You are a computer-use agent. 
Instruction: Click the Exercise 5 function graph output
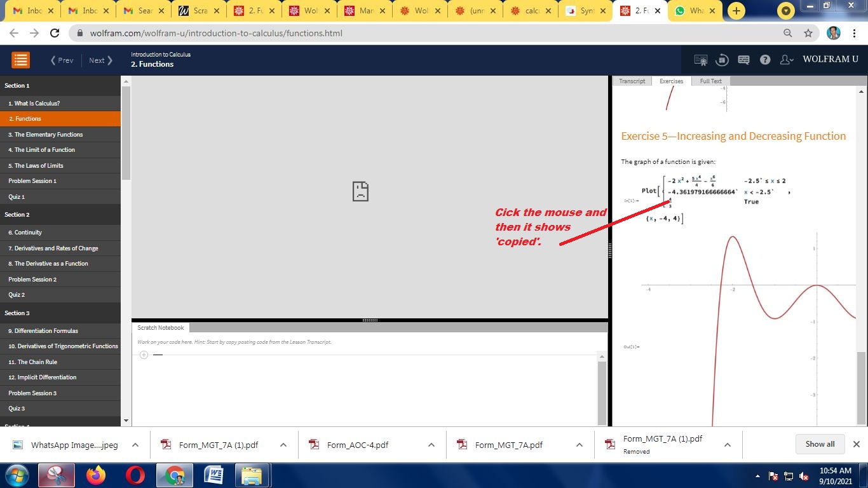pos(749,329)
